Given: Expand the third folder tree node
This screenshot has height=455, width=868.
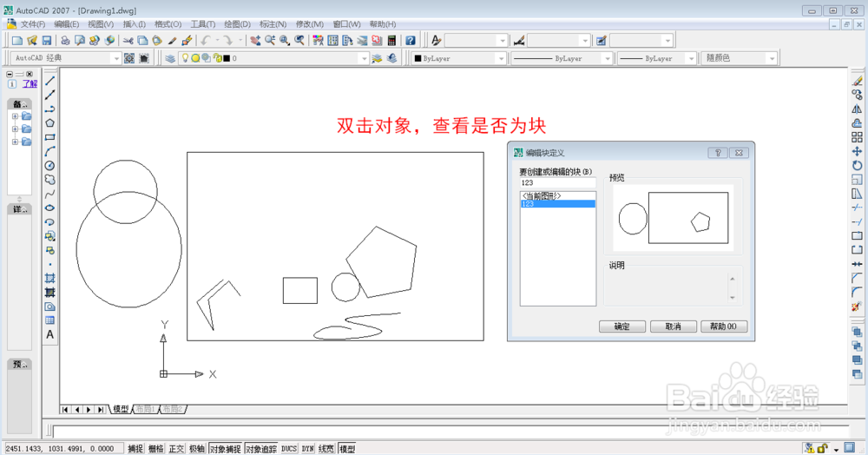Looking at the screenshot, I should [x=15, y=142].
